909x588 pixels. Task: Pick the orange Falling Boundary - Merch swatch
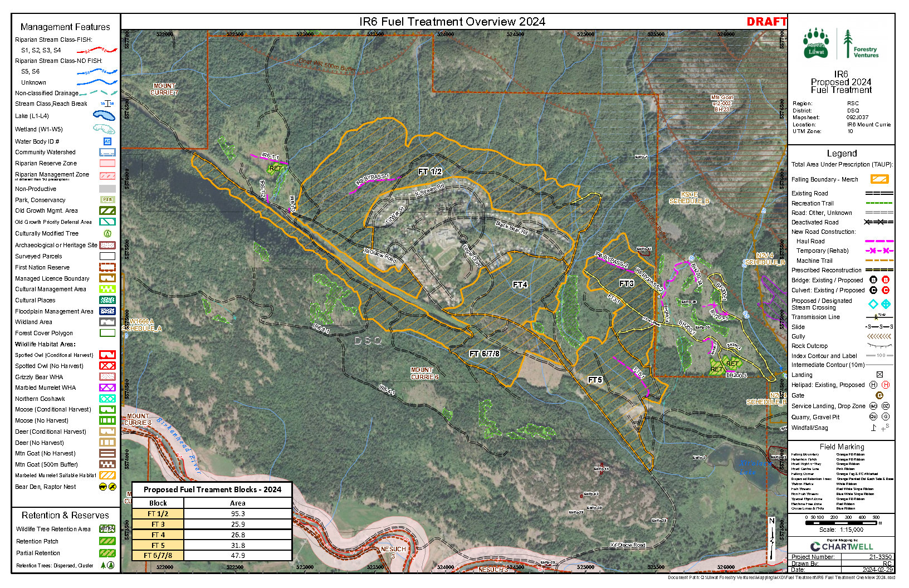tap(879, 179)
